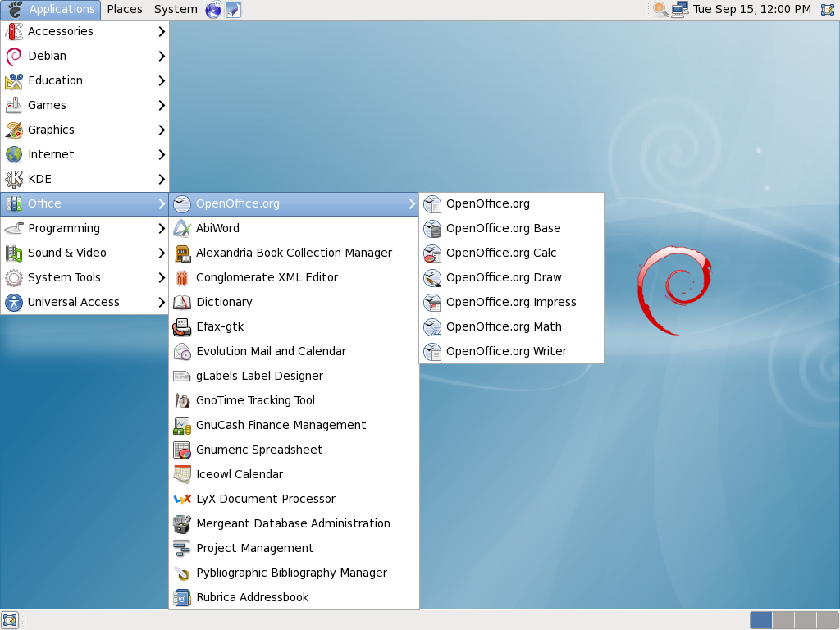Launch OpenOffice.org Writer
This screenshot has width=840, height=630.
pyautogui.click(x=511, y=351)
